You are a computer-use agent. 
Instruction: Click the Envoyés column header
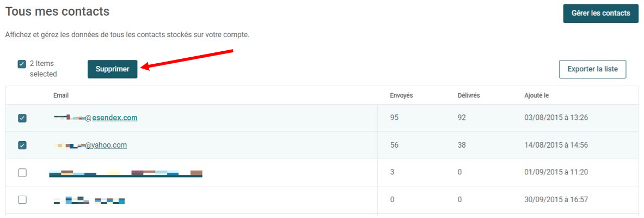(401, 95)
